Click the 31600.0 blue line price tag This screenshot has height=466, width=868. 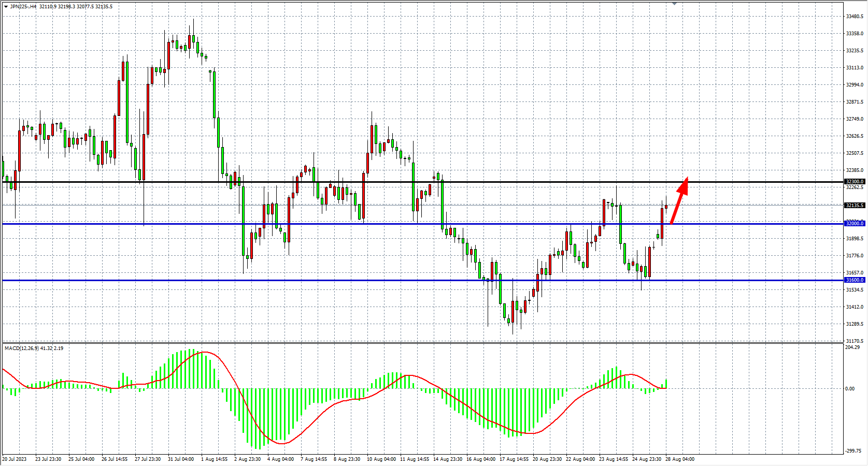[x=855, y=280]
